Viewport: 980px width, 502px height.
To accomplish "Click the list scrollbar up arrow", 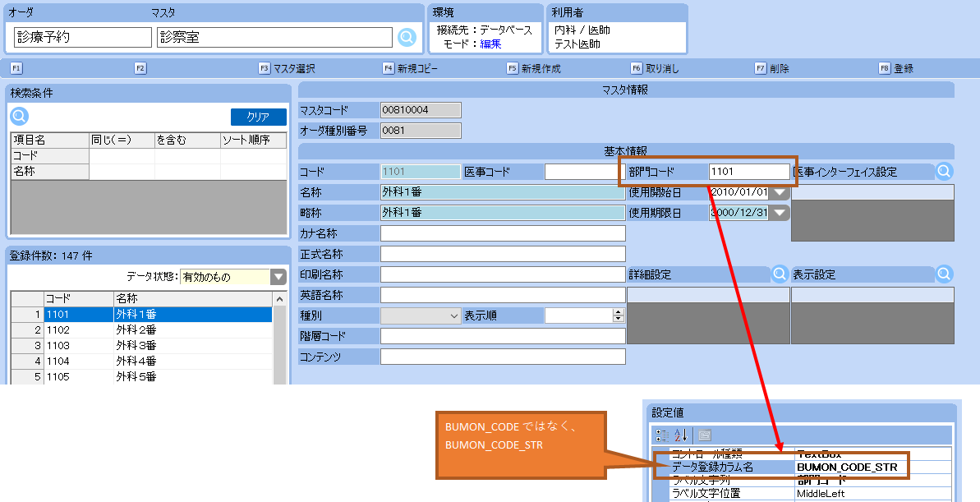I will (279, 299).
